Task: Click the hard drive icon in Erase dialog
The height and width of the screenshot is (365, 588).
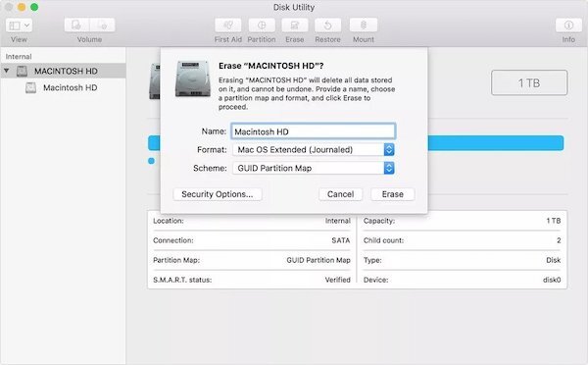Action: [x=193, y=78]
